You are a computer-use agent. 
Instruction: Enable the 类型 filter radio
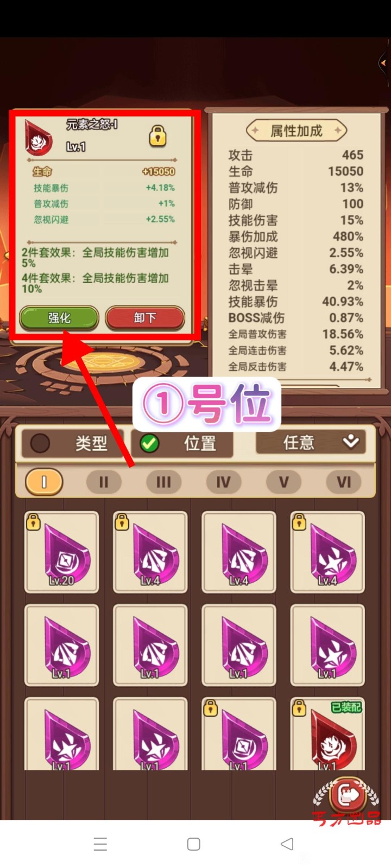[x=40, y=444]
